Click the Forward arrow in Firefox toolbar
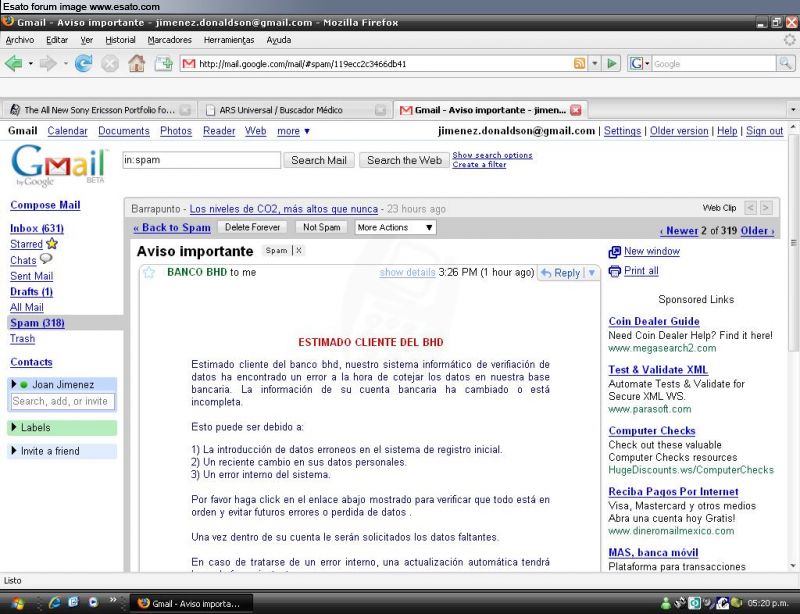 (48, 64)
